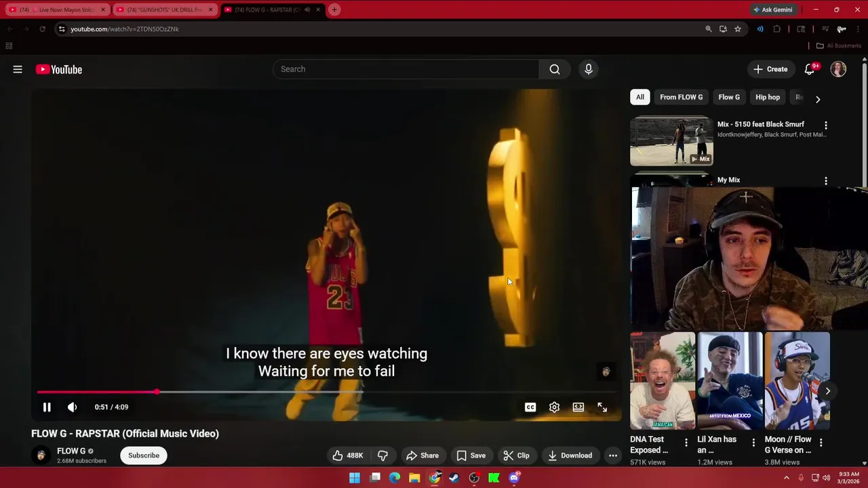The height and width of the screenshot is (488, 868).
Task: Click the red playhead scrubber dot
Action: pos(157,392)
